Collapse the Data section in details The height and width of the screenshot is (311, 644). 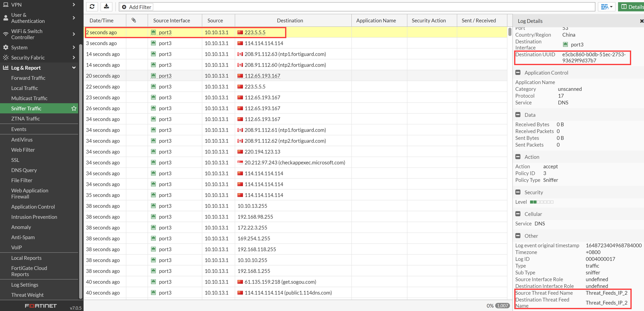click(x=518, y=115)
